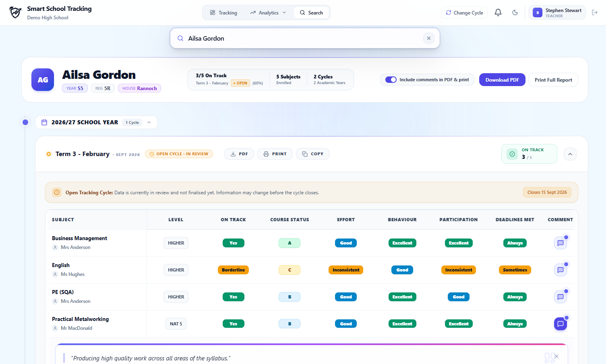Toggle Include comments in PDF & print

pyautogui.click(x=391, y=80)
